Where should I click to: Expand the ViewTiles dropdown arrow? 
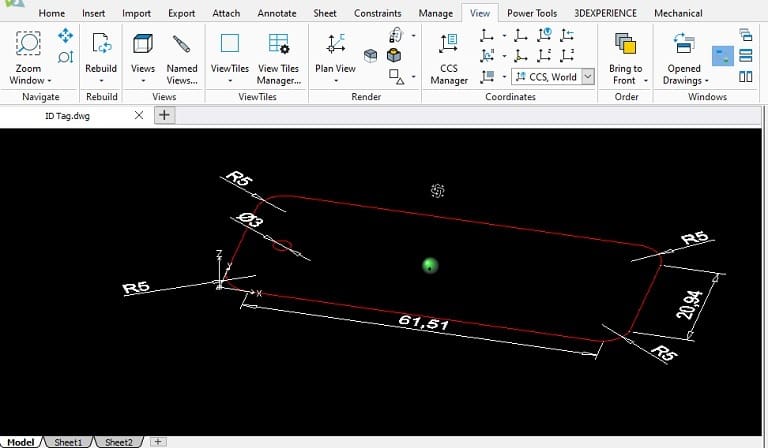pos(230,81)
